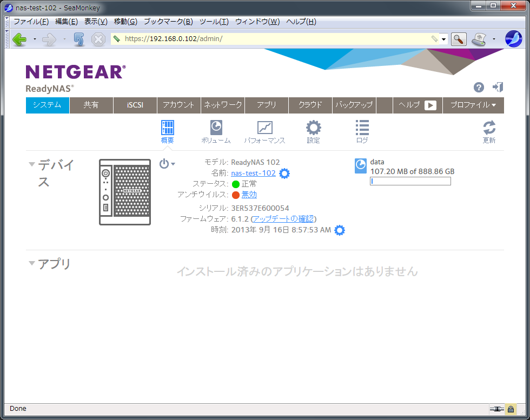The image size is (530, 420).
Task: Switch to the iSCSI tab
Action: point(135,105)
